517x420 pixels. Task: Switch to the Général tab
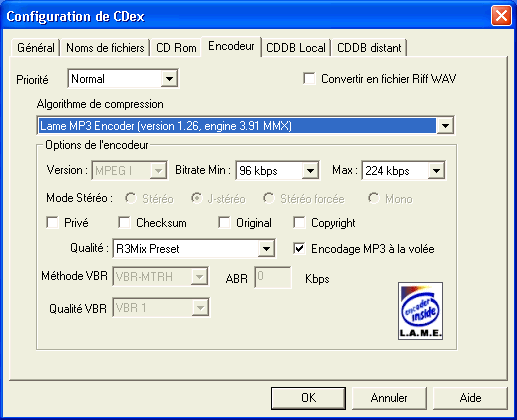(x=36, y=48)
